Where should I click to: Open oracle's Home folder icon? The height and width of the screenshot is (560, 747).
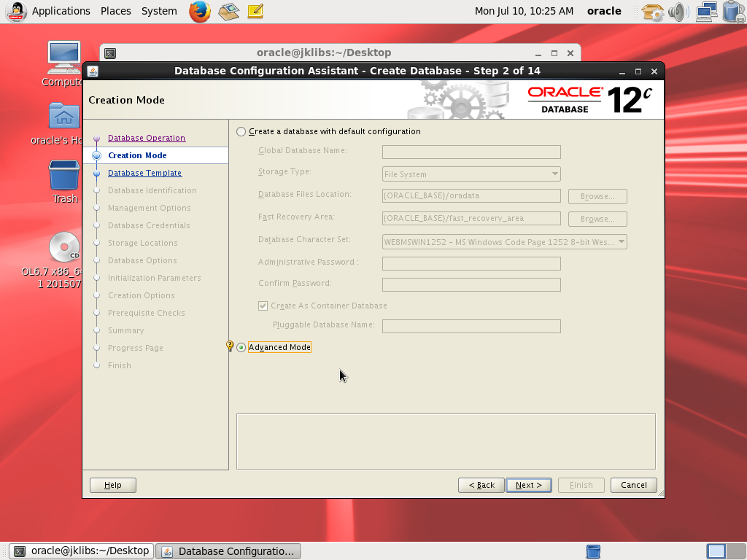click(65, 117)
